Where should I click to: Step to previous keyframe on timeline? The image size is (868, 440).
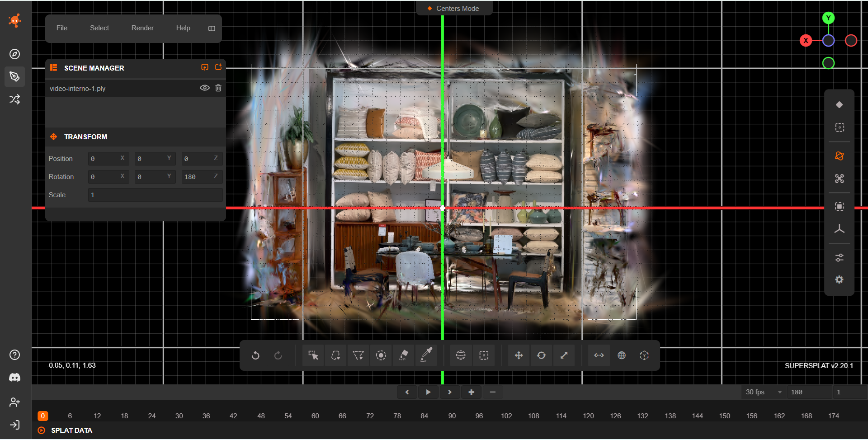[407, 393]
